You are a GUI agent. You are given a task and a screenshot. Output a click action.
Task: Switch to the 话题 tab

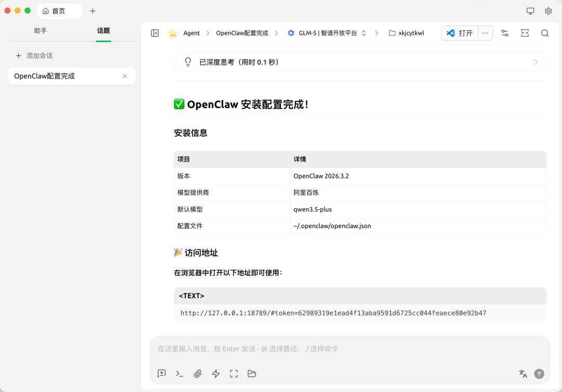[103, 31]
